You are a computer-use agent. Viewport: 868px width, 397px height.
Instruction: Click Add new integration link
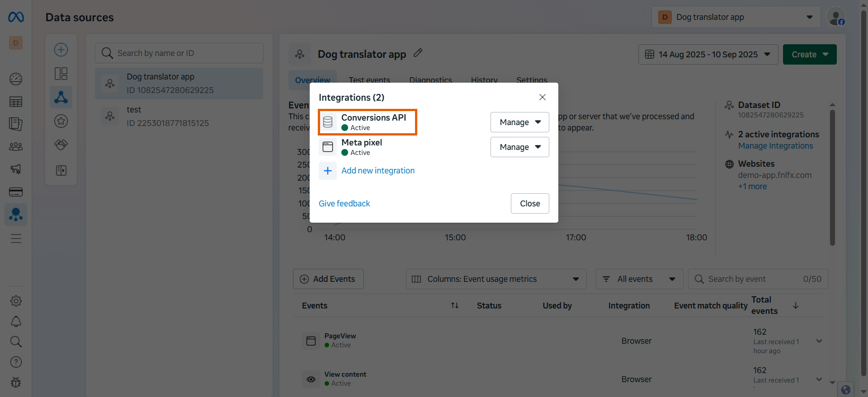pos(378,171)
